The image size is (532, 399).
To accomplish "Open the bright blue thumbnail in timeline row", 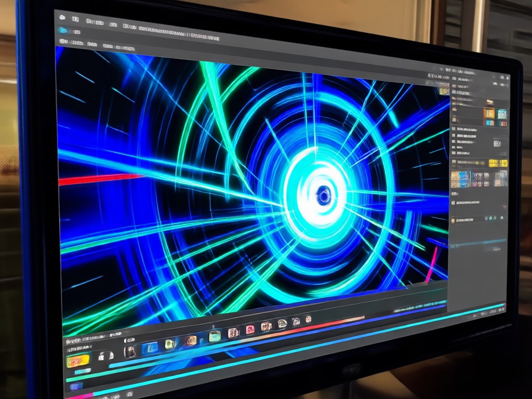I will click(150, 349).
